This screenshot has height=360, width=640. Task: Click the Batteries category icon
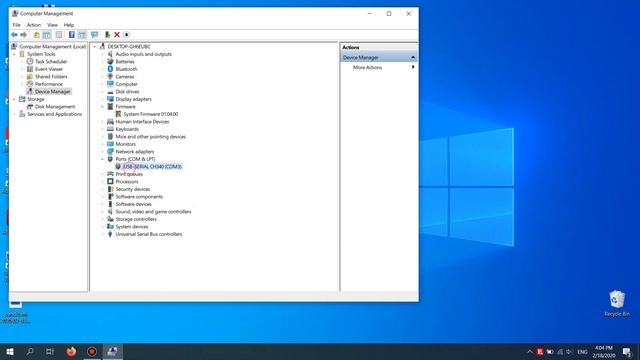[x=110, y=62]
